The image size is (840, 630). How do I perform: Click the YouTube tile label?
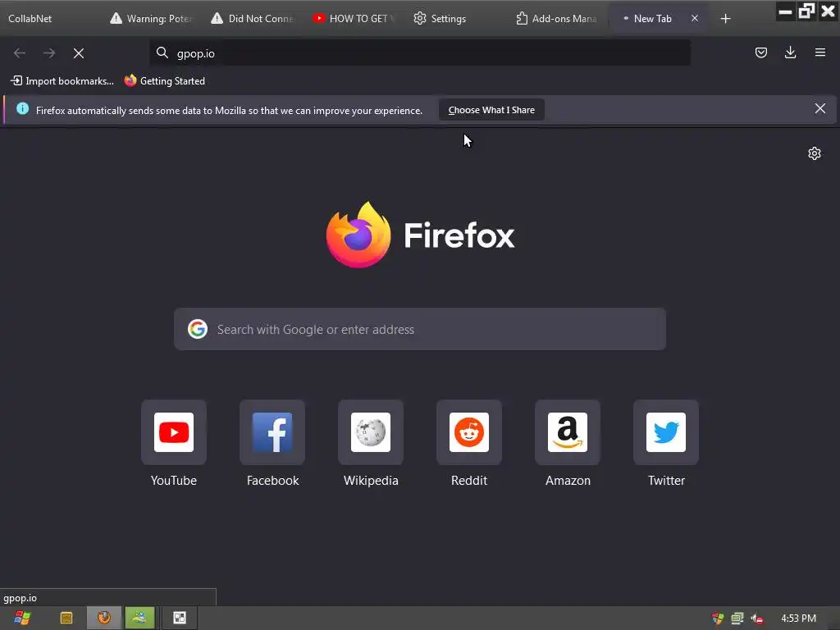[x=174, y=481]
